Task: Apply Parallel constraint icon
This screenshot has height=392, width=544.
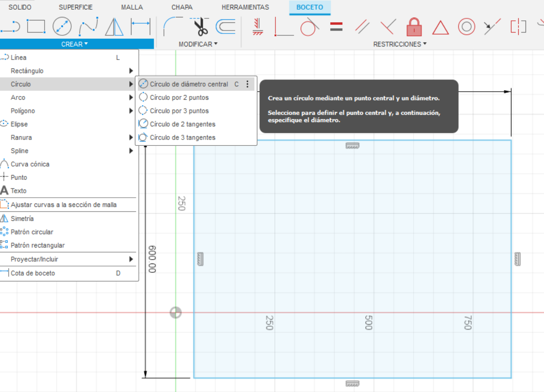Action: pos(362,27)
